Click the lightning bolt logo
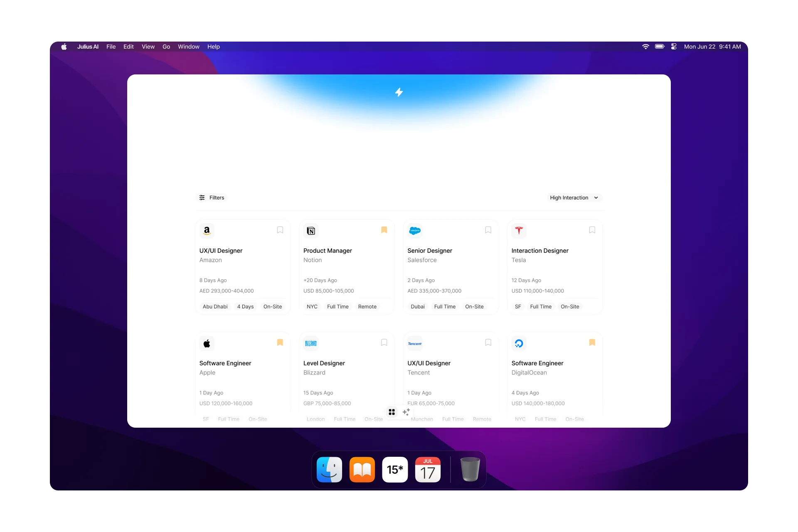The image size is (798, 532). (x=399, y=92)
